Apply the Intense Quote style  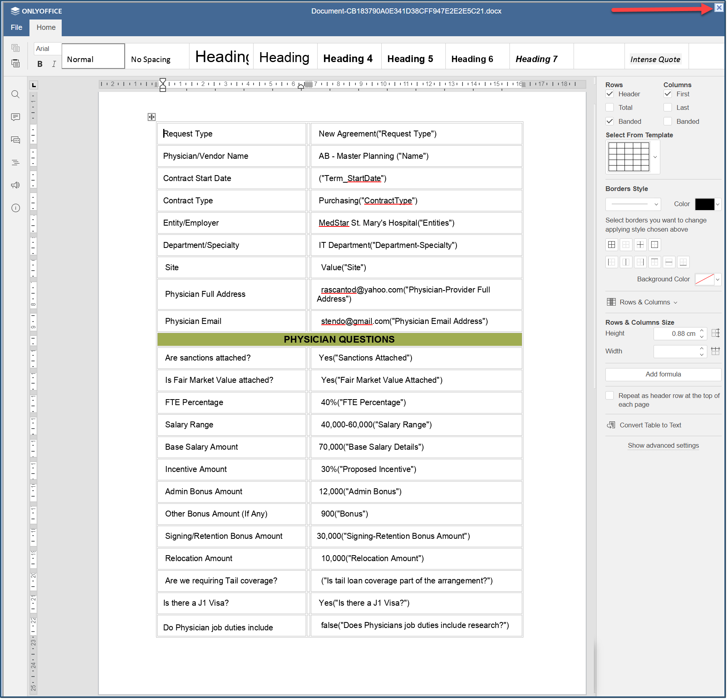point(656,56)
